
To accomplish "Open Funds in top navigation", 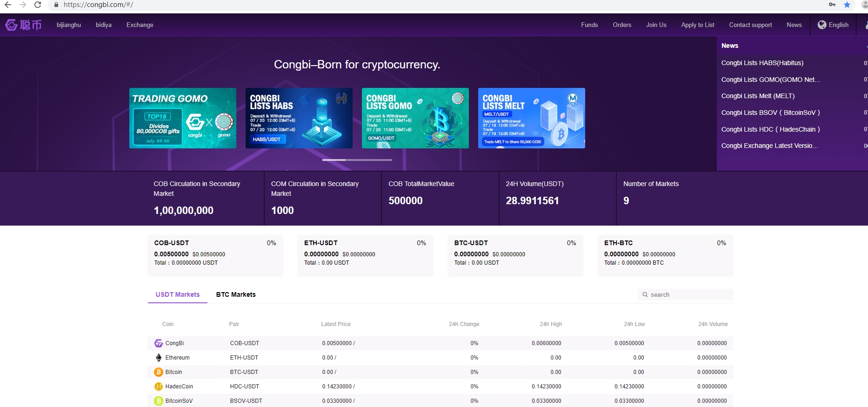I will coord(589,25).
